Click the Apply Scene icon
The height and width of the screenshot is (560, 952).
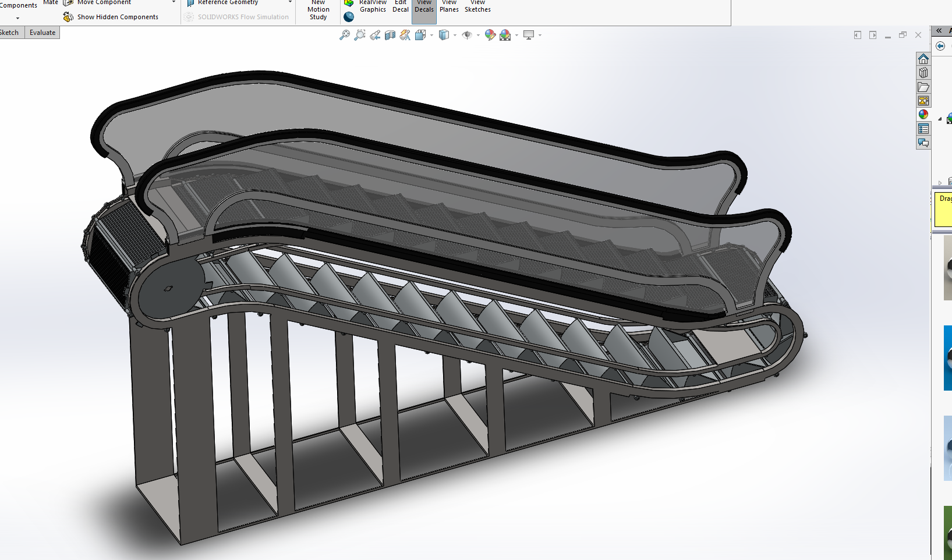(505, 35)
